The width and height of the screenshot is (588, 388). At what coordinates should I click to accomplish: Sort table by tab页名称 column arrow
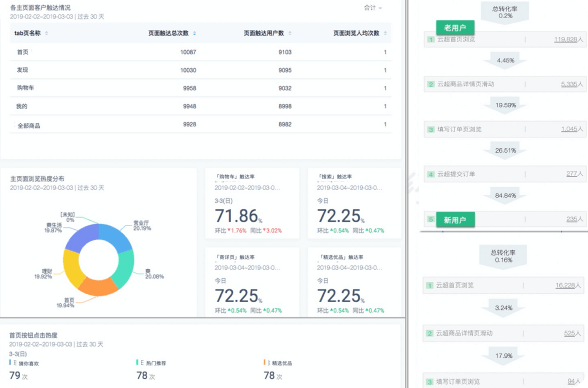coord(46,33)
